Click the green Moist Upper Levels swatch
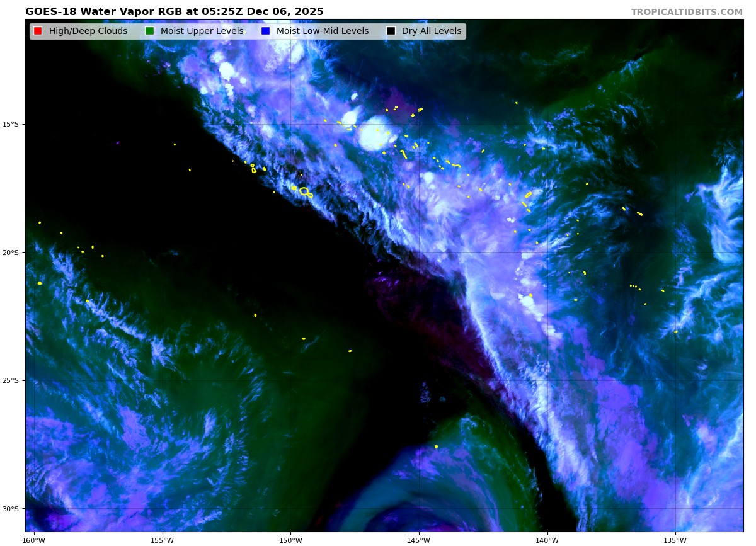This screenshot has width=756, height=546. [x=149, y=31]
